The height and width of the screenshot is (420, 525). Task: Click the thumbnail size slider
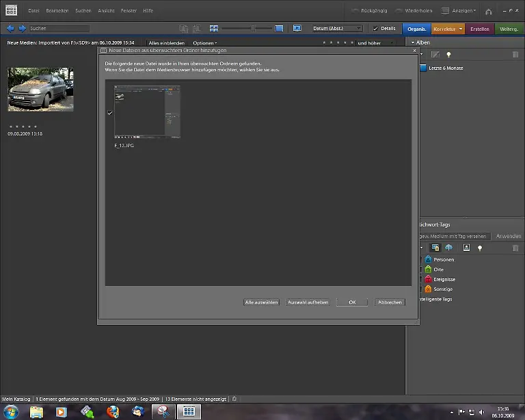pos(252,28)
